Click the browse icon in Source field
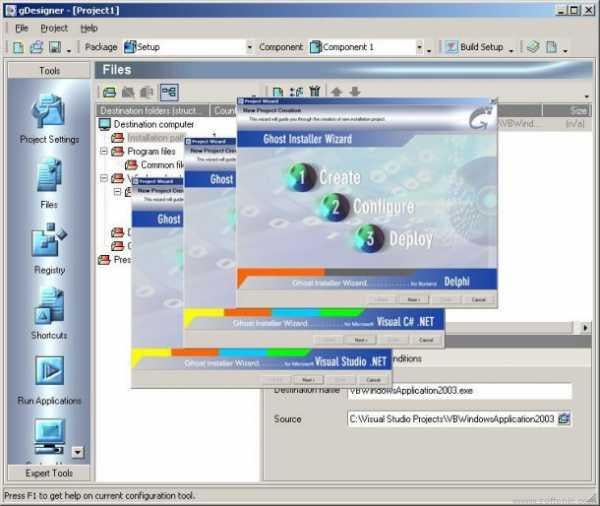Image resolution: width=600 pixels, height=506 pixels. click(564, 419)
